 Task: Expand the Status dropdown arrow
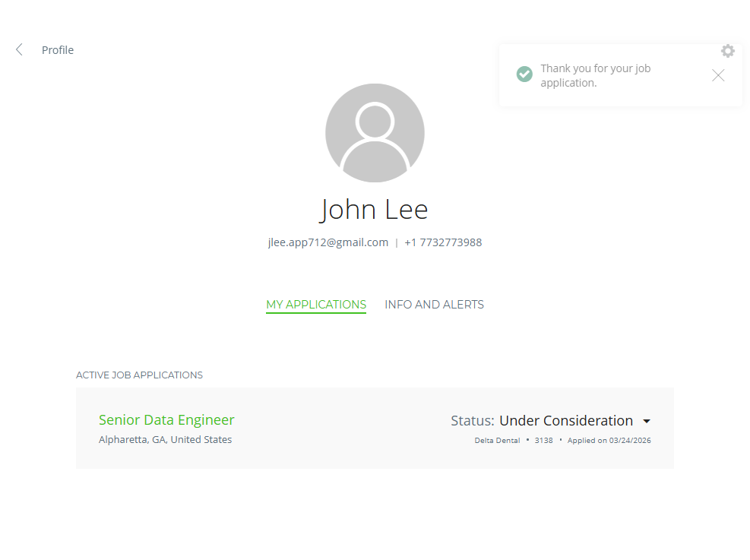pos(647,421)
